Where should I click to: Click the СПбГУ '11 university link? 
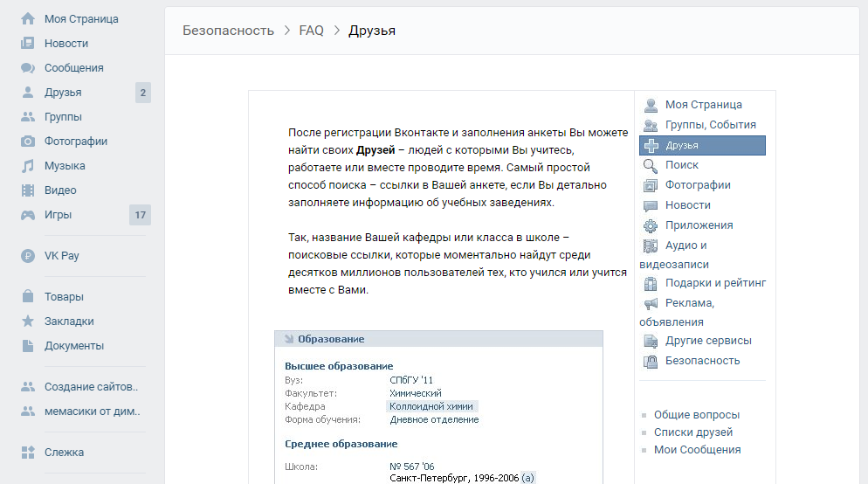pos(411,380)
